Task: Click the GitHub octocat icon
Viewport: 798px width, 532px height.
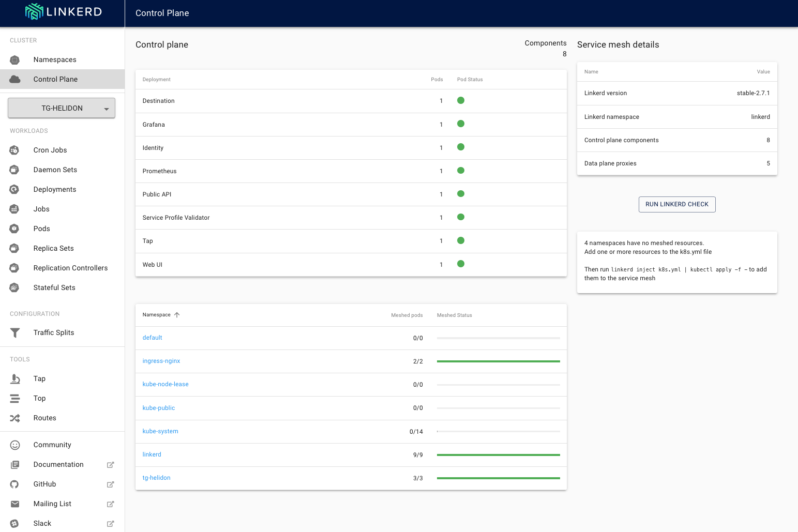Action: (x=14, y=484)
